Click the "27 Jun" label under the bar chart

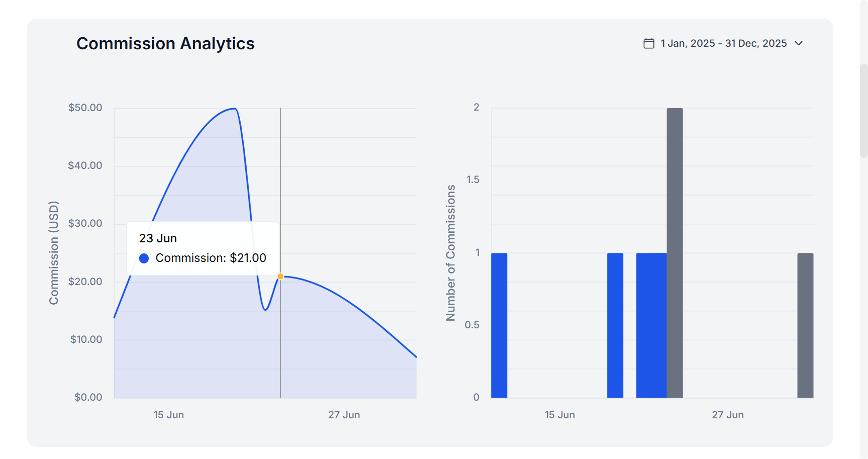coord(727,415)
